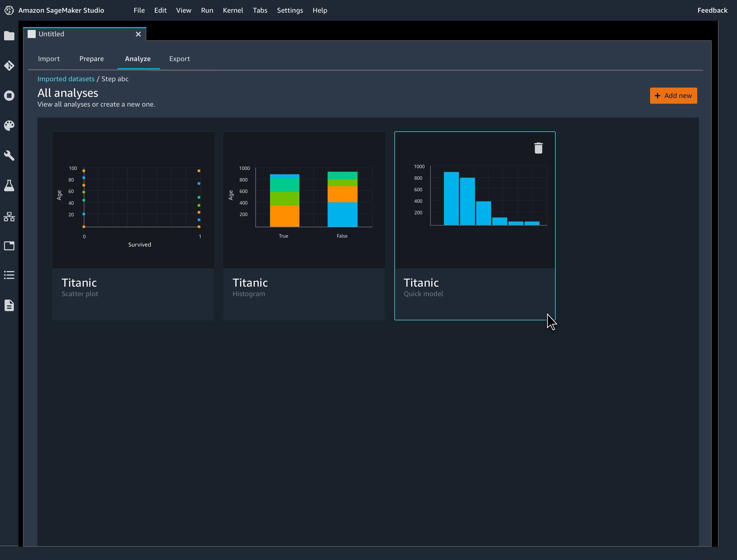Show running terminals and kernels panel
This screenshot has height=560, width=737.
click(x=9, y=96)
